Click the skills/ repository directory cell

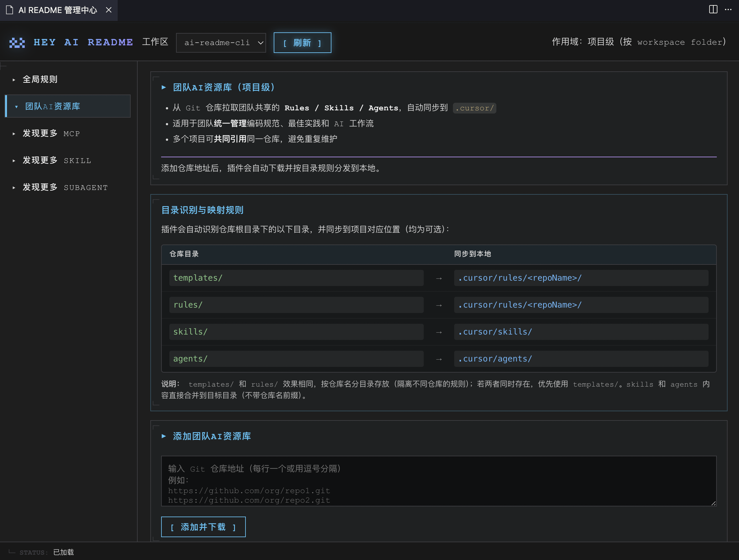point(296,332)
